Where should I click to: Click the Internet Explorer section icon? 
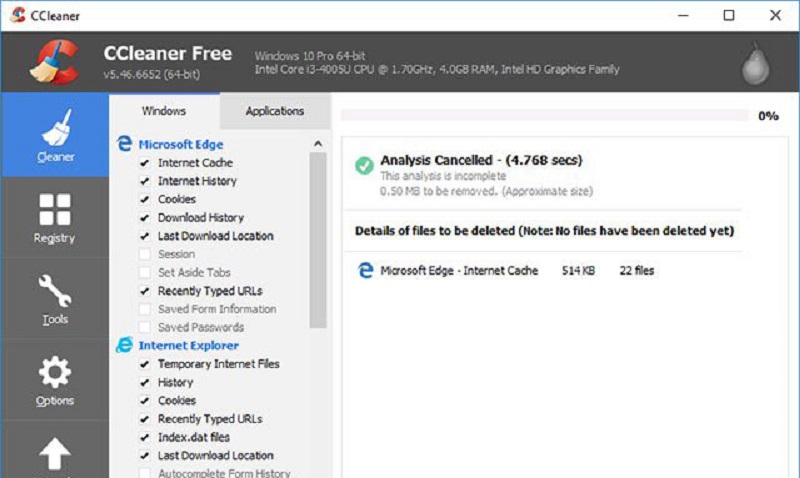(x=124, y=345)
